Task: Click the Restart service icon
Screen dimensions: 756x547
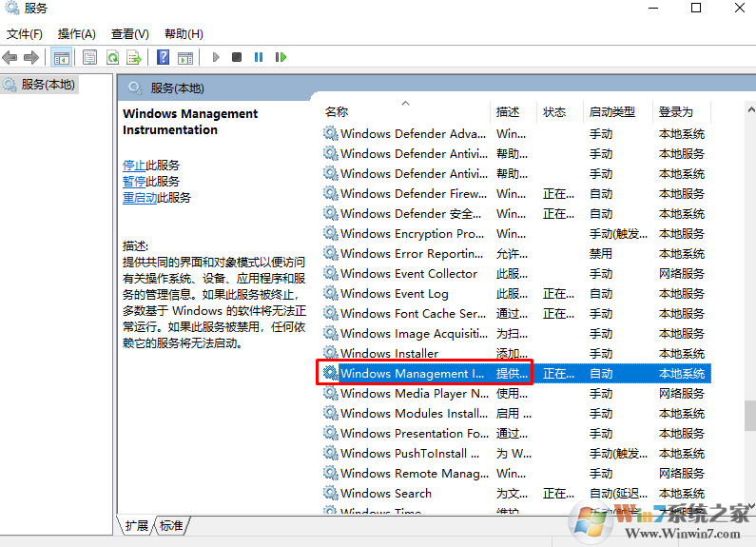Action: (x=281, y=57)
